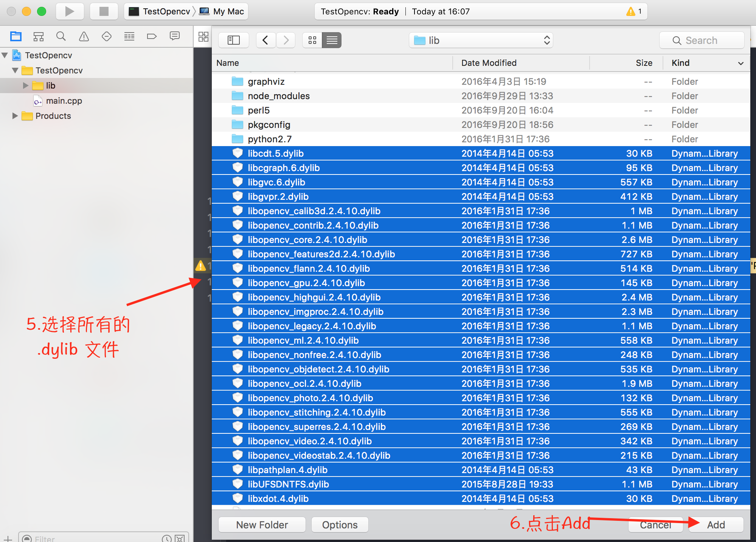Click the Run (play) button
The image size is (756, 542).
[70, 11]
